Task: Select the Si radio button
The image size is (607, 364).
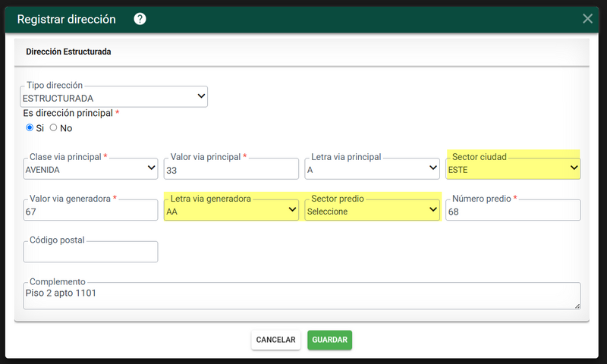Action: pyautogui.click(x=30, y=127)
